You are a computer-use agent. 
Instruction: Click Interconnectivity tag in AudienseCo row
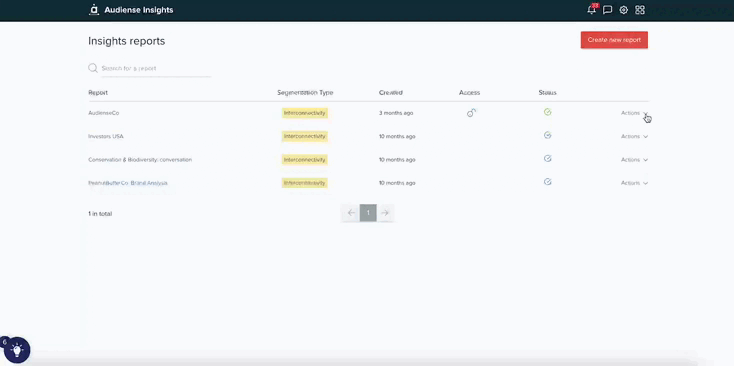point(305,113)
